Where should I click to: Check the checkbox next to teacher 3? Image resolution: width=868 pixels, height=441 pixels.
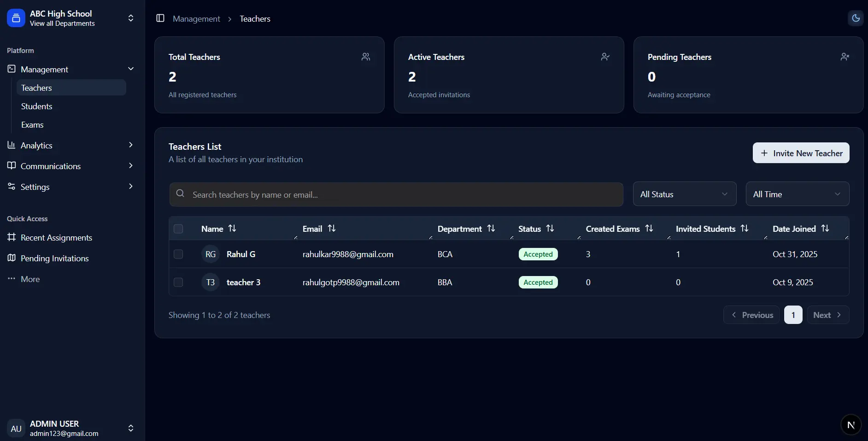click(x=178, y=282)
